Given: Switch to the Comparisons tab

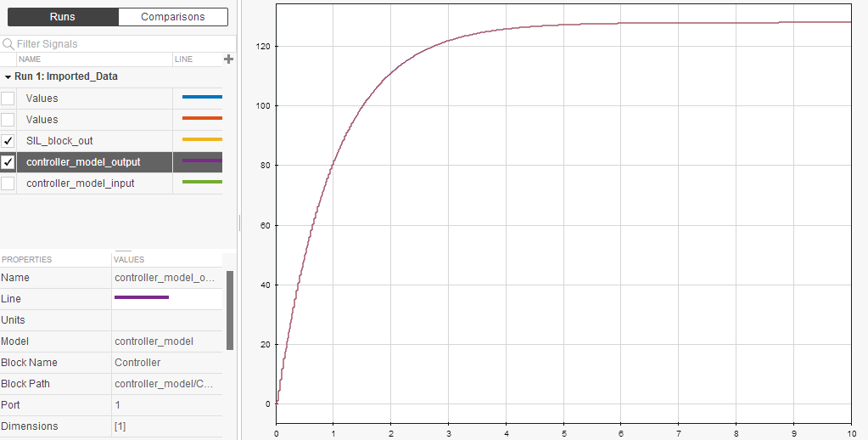Looking at the screenshot, I should [x=173, y=17].
